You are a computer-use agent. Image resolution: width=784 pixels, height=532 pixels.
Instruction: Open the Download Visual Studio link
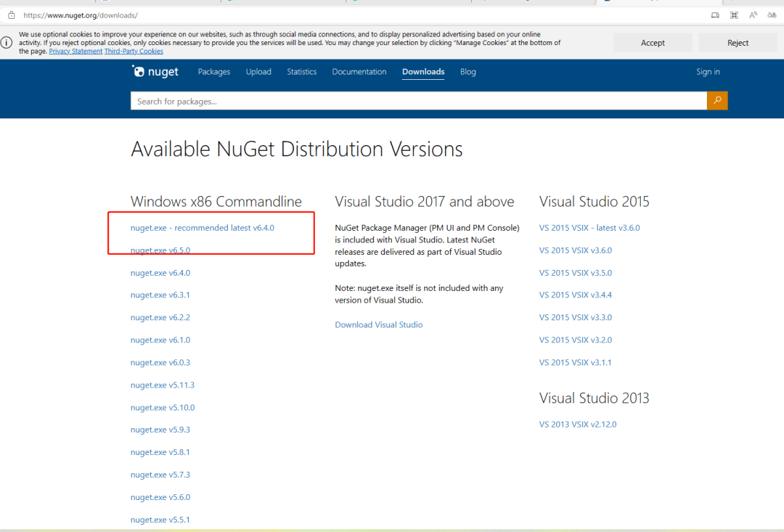(378, 324)
